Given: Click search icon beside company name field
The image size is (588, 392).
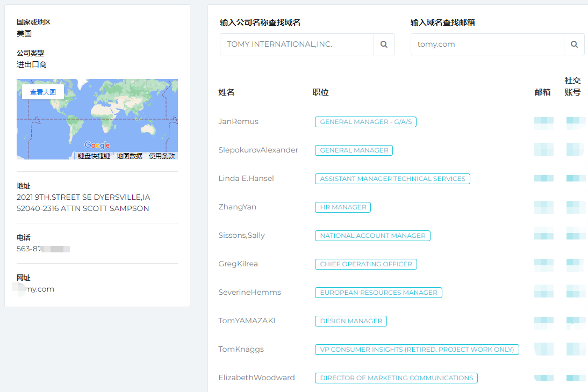Looking at the screenshot, I should click(x=384, y=45).
